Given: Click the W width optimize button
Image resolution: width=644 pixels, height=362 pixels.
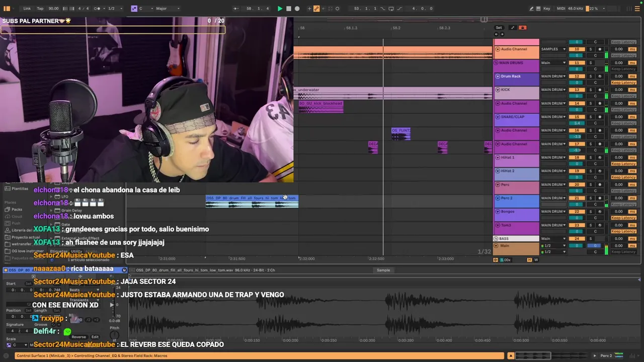Looking at the screenshot, I should [536, 260].
